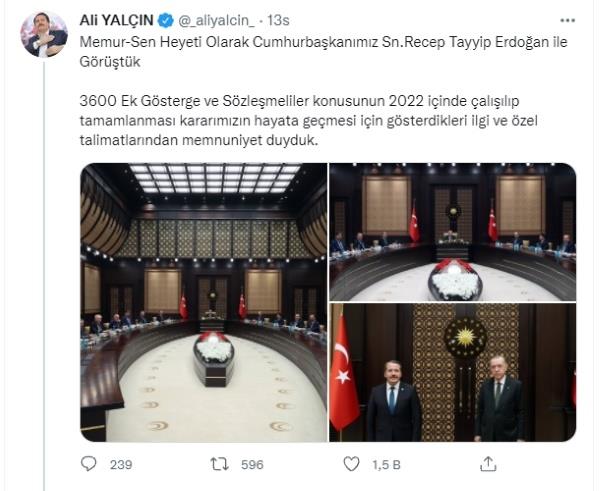This screenshot has width=600, height=491.
Task: Click the 596 retweets count
Action: [x=252, y=465]
